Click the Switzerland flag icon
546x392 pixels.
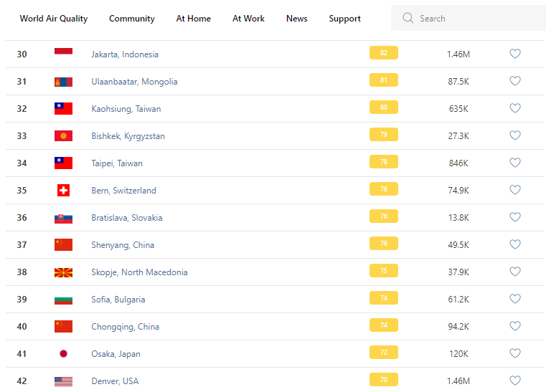63,190
